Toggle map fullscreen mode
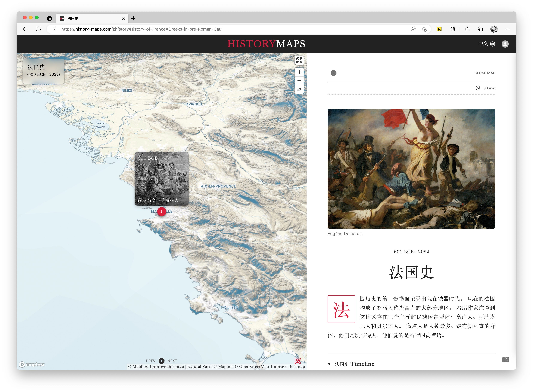The image size is (533, 392). (299, 60)
